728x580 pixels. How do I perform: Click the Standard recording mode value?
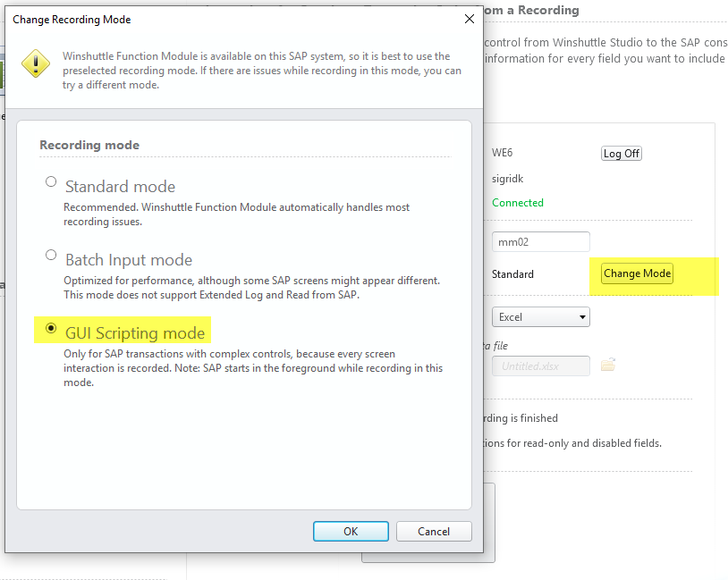(512, 274)
